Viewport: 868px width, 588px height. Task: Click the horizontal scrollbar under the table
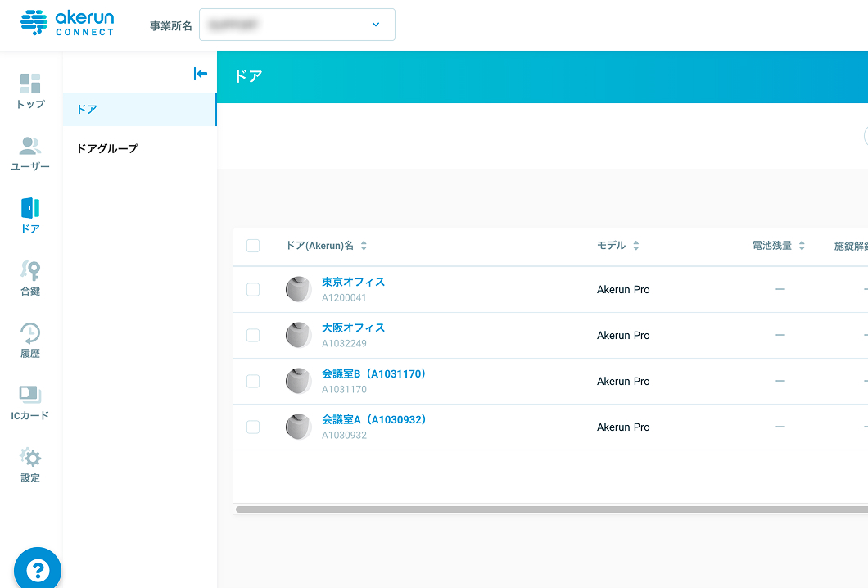(551, 509)
